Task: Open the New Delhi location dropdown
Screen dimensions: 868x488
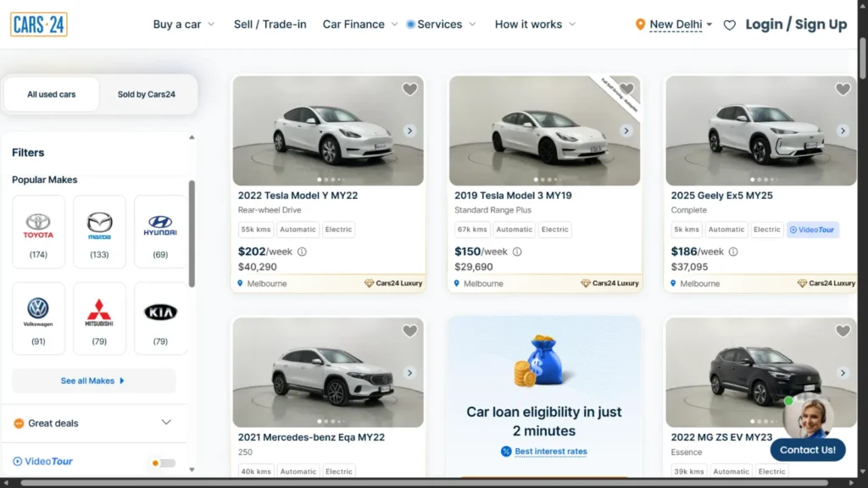Action: click(674, 25)
